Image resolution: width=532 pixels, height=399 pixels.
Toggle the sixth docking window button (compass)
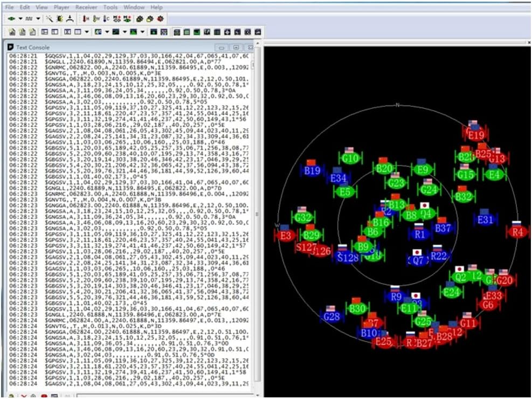(227, 32)
